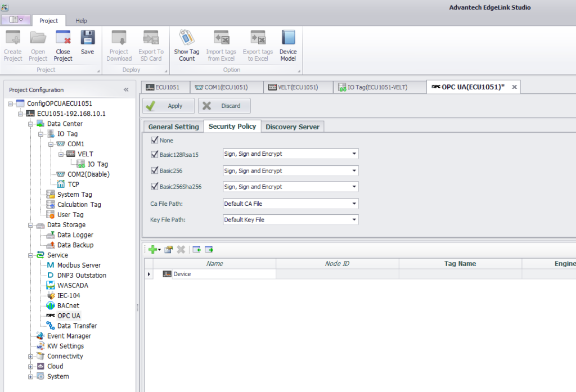Select the ECU1051-192.168.10.1 device node
The width and height of the screenshot is (576, 392).
tap(71, 114)
